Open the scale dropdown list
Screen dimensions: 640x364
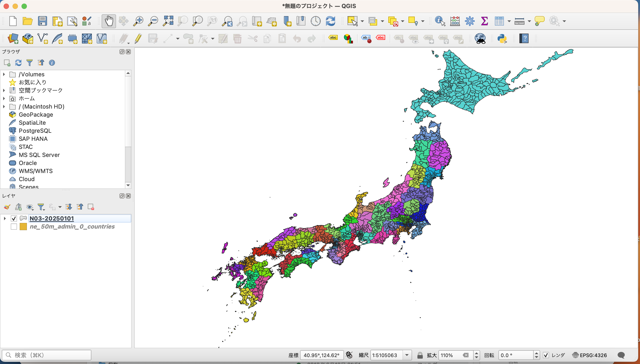pos(407,355)
